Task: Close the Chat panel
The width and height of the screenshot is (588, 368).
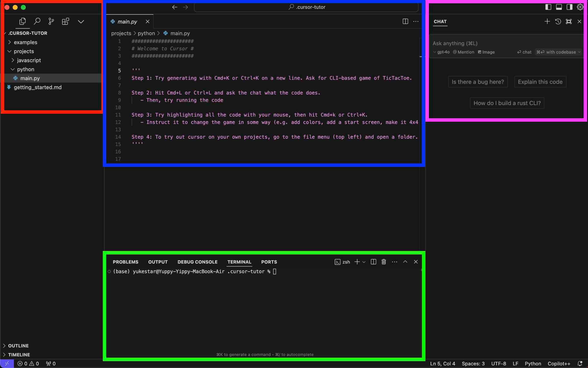Action: (x=579, y=21)
